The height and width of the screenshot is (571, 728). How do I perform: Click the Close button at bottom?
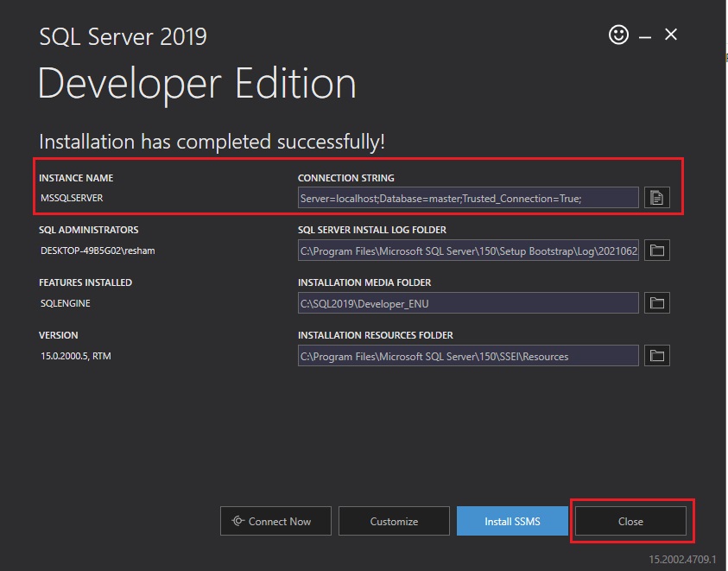pos(630,521)
